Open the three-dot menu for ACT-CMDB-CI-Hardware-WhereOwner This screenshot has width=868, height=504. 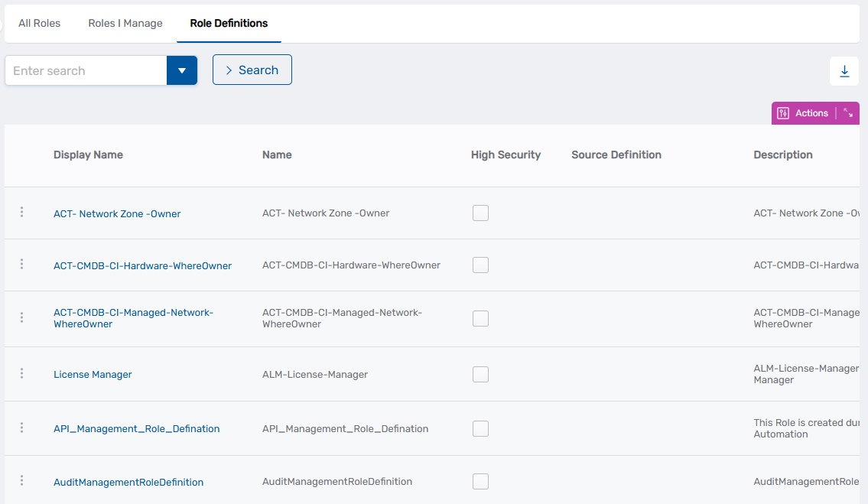(x=21, y=265)
